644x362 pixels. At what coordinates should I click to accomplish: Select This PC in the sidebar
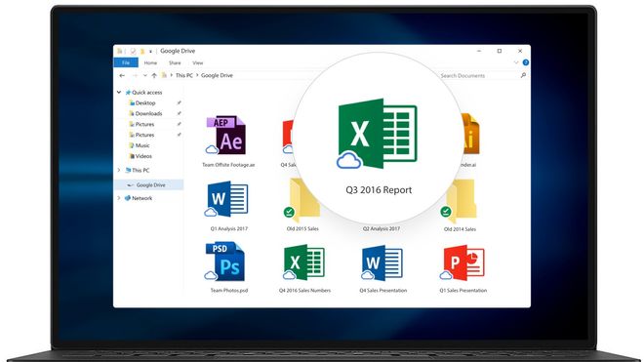click(138, 170)
